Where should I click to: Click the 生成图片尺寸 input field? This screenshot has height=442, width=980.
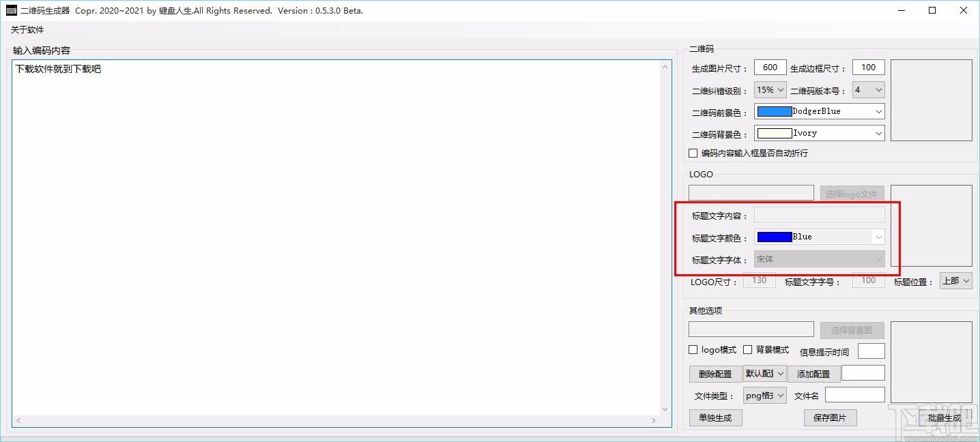point(770,68)
